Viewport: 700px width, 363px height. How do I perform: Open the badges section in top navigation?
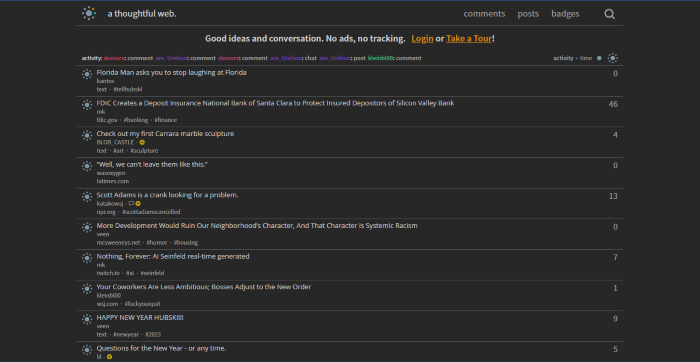click(x=565, y=14)
